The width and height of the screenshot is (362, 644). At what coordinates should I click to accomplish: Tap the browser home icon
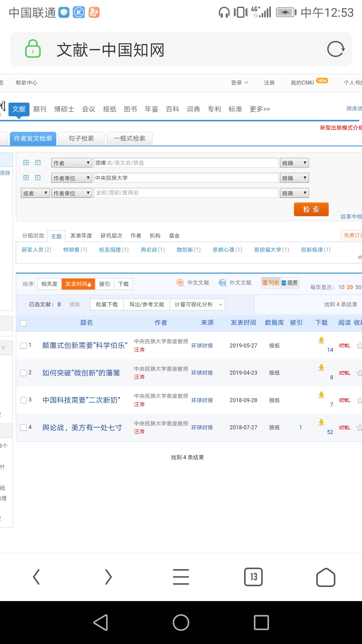click(x=325, y=577)
